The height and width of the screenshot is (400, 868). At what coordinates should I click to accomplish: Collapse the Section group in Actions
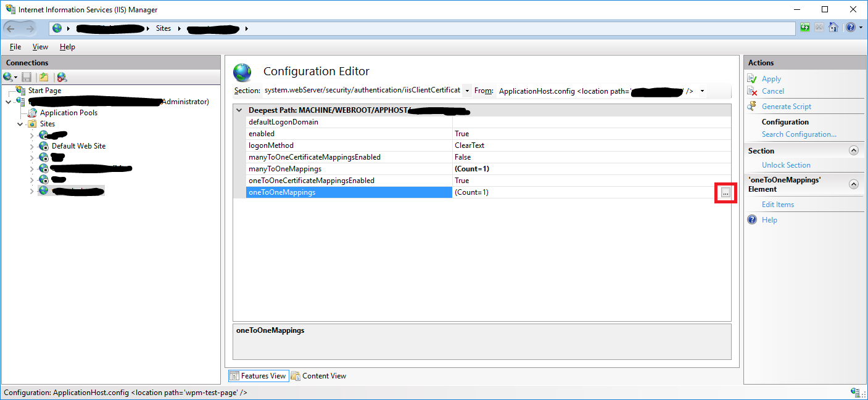pos(854,150)
